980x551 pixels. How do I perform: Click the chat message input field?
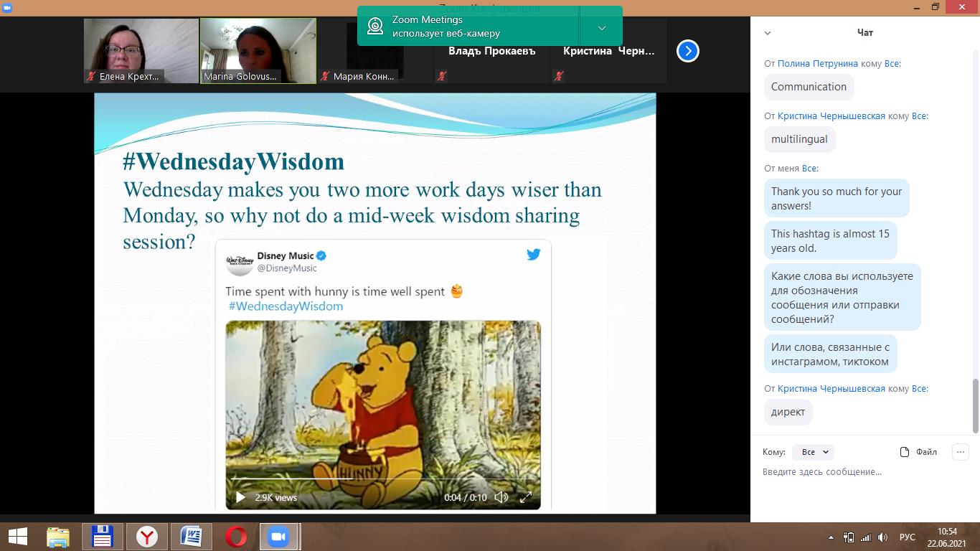861,472
